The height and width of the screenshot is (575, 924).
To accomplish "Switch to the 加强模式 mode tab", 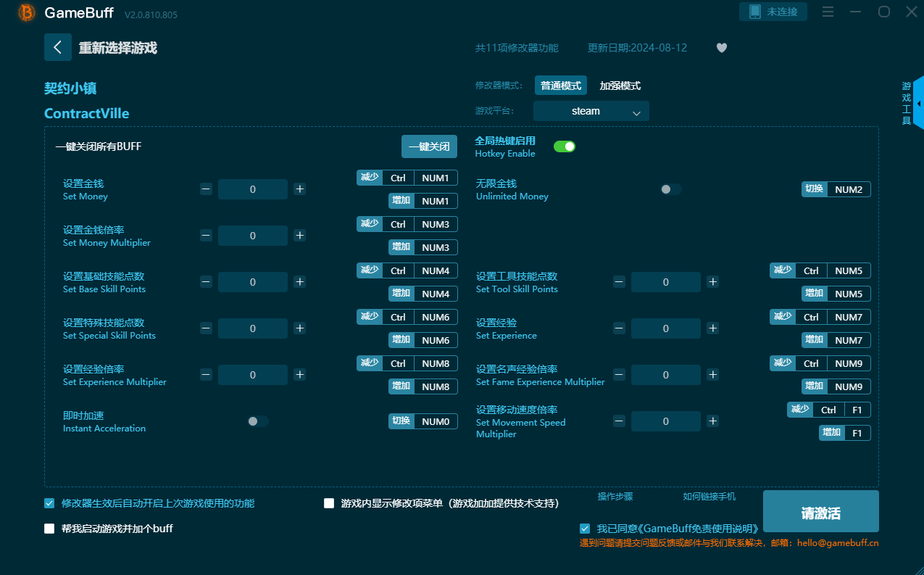I will [620, 86].
